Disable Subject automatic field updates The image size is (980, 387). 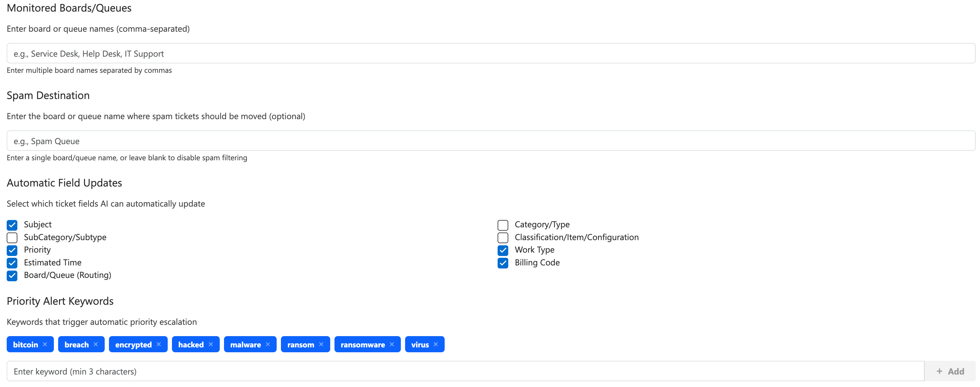[12, 225]
